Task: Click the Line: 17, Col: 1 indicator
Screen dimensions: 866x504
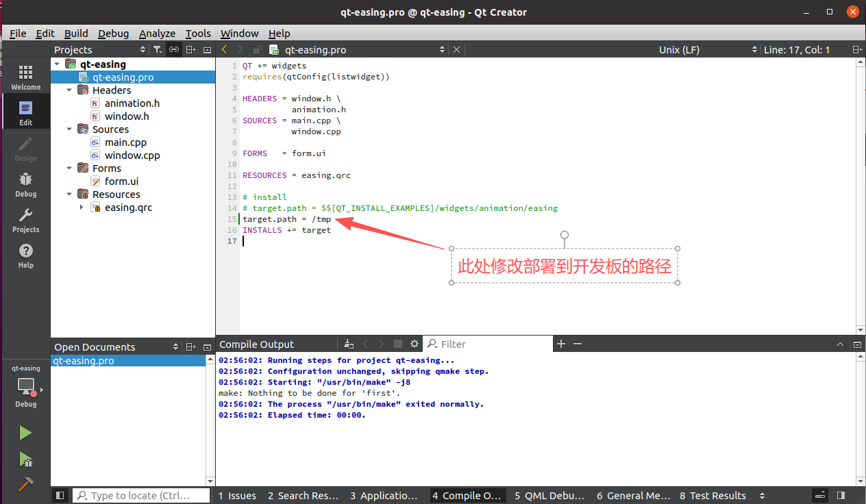Action: click(x=797, y=49)
